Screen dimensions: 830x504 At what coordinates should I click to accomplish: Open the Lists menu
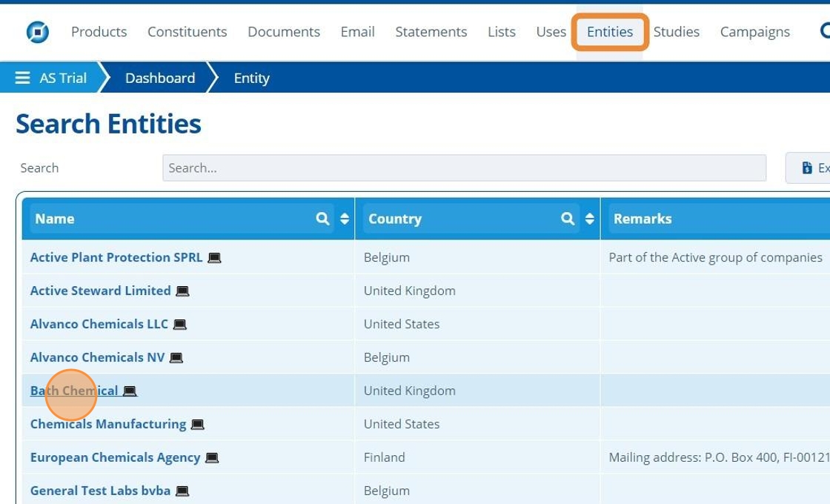(x=502, y=32)
